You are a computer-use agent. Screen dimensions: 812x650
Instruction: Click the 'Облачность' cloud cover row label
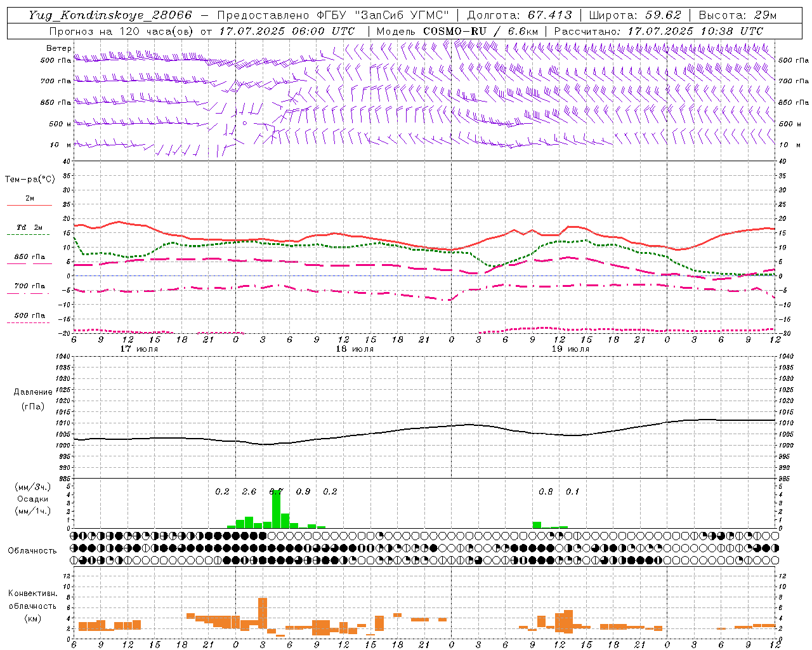[x=32, y=550]
